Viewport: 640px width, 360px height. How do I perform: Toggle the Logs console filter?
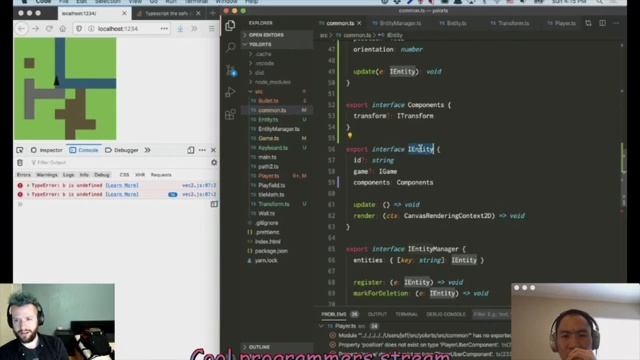[x=69, y=175]
